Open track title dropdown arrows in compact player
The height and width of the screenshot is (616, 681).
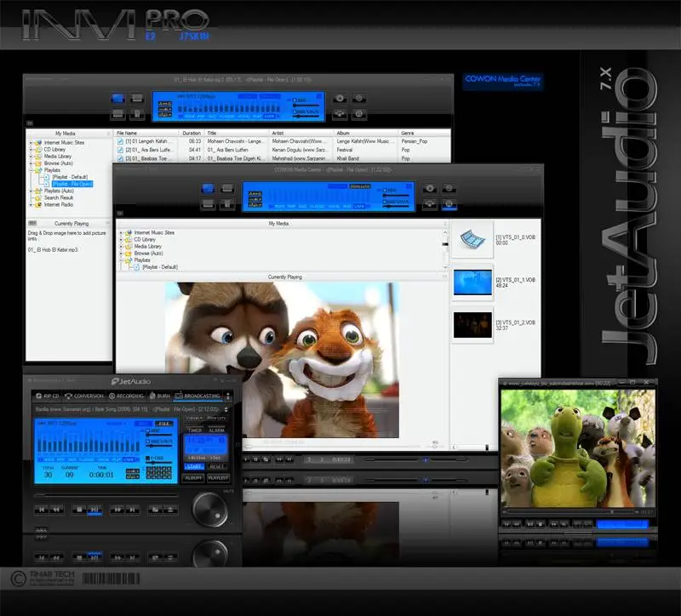click(x=226, y=409)
